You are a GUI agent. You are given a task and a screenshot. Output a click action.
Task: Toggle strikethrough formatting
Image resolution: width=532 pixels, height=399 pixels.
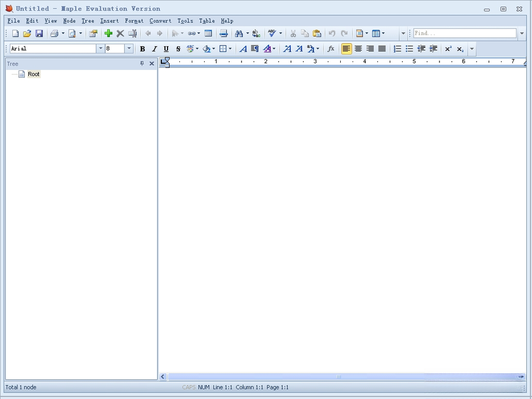pyautogui.click(x=178, y=49)
